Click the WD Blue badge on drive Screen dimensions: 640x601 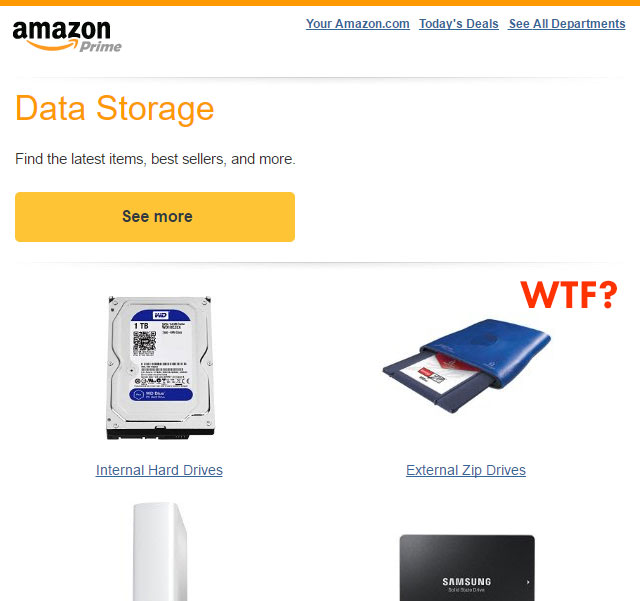pyautogui.click(x=161, y=394)
